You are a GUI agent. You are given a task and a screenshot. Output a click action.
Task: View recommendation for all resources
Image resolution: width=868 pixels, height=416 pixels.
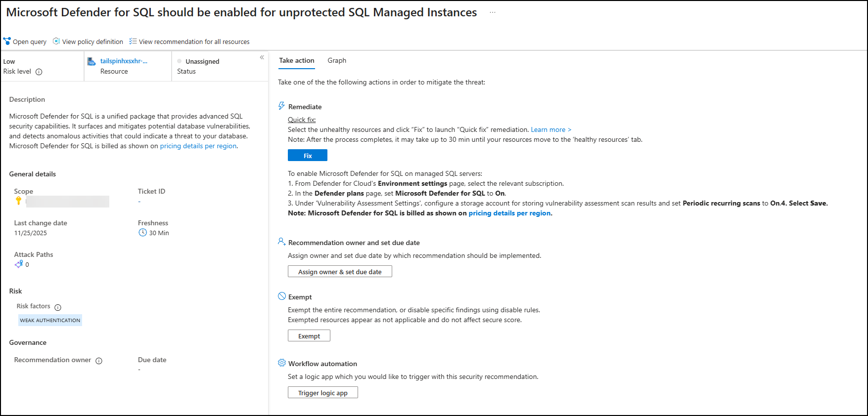189,42
